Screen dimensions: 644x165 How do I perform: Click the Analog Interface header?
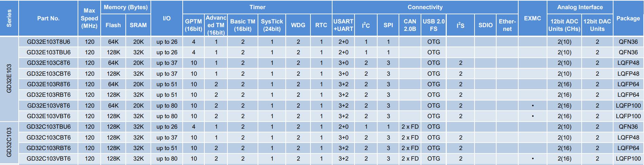tap(580, 7)
